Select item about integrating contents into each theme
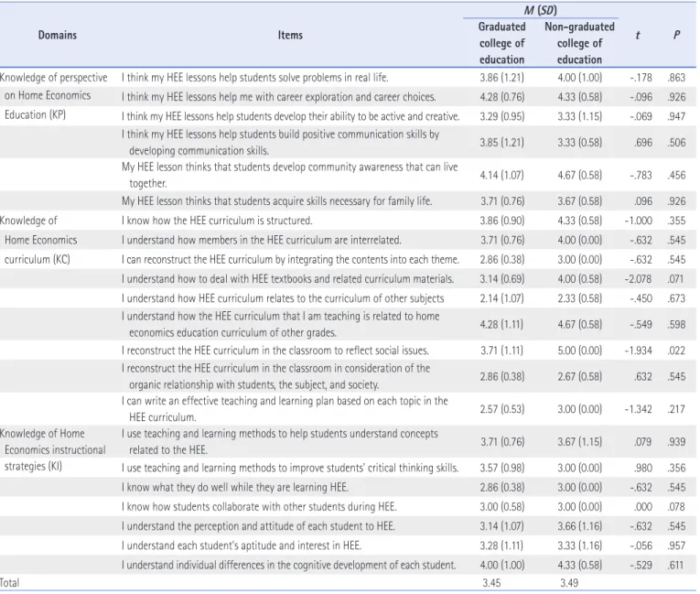The width and height of the screenshot is (700, 594). pyautogui.click(x=291, y=260)
